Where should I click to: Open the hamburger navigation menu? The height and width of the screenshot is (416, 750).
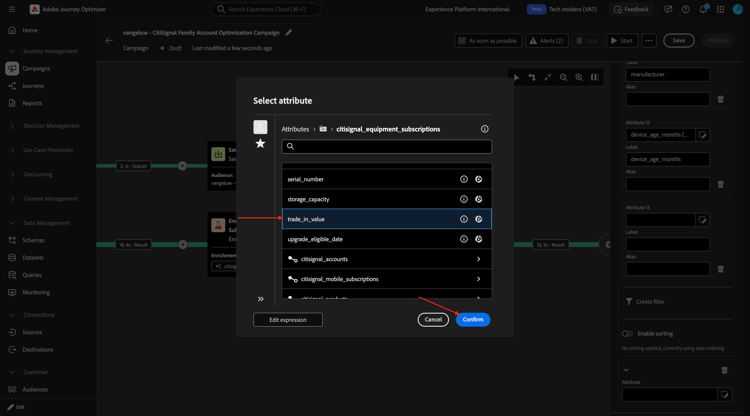pyautogui.click(x=12, y=9)
